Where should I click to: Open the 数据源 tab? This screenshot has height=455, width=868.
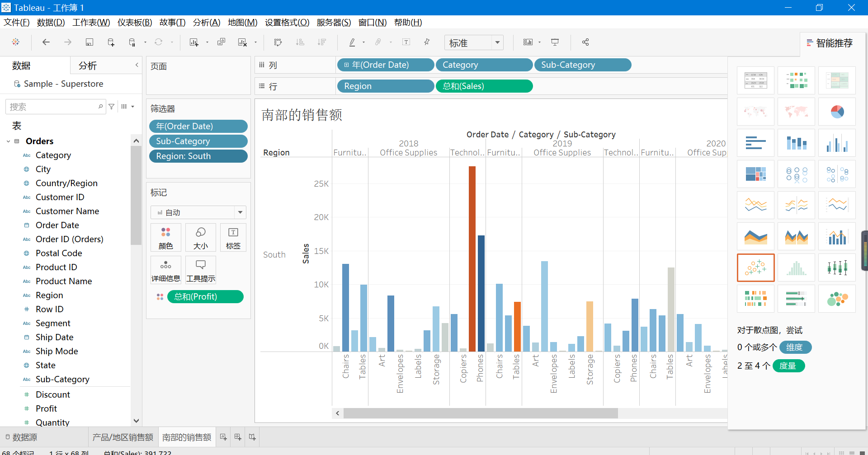21,437
